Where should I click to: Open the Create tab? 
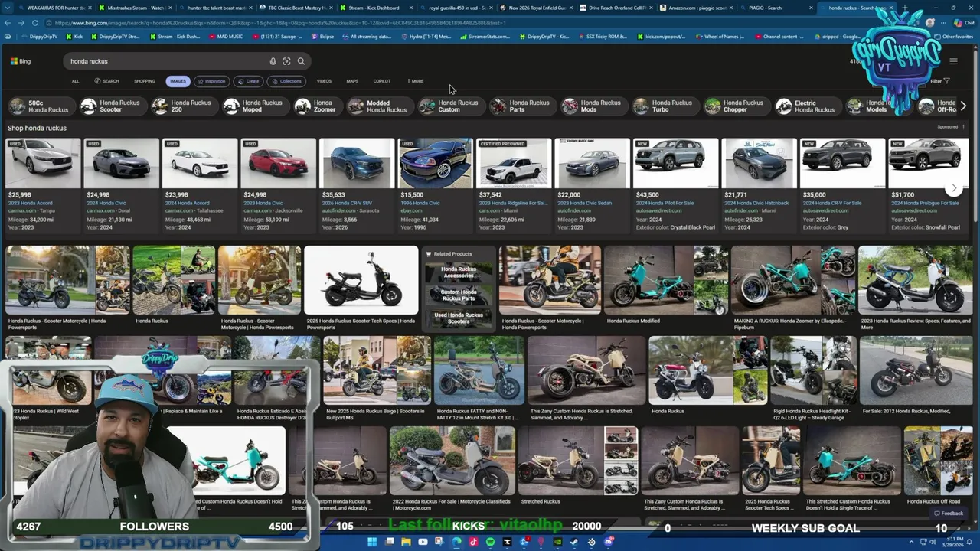coord(248,81)
